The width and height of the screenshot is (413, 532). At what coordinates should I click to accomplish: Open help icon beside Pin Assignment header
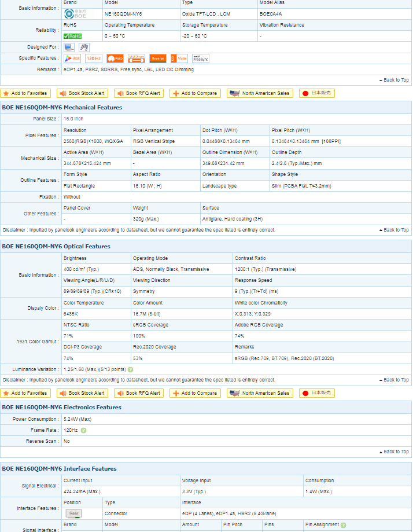(x=343, y=525)
